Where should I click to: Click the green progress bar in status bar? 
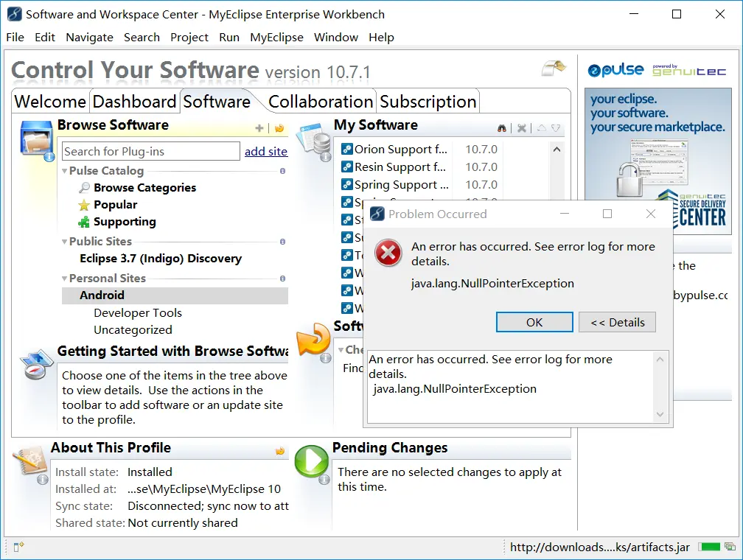[709, 547]
